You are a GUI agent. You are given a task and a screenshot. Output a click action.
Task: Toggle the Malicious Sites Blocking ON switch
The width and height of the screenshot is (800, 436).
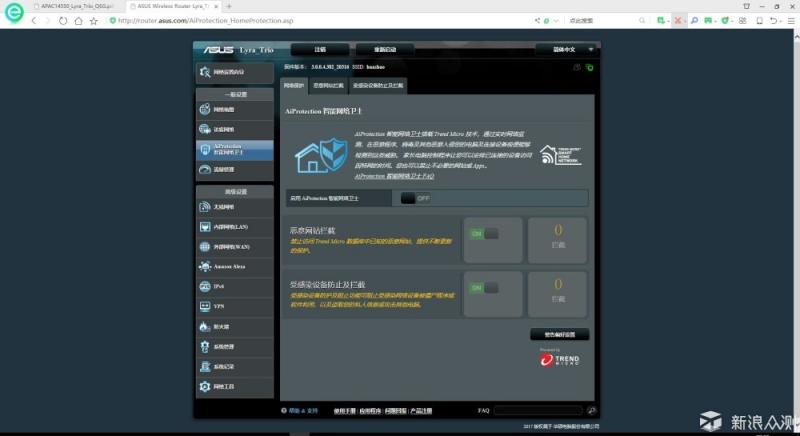(484, 234)
